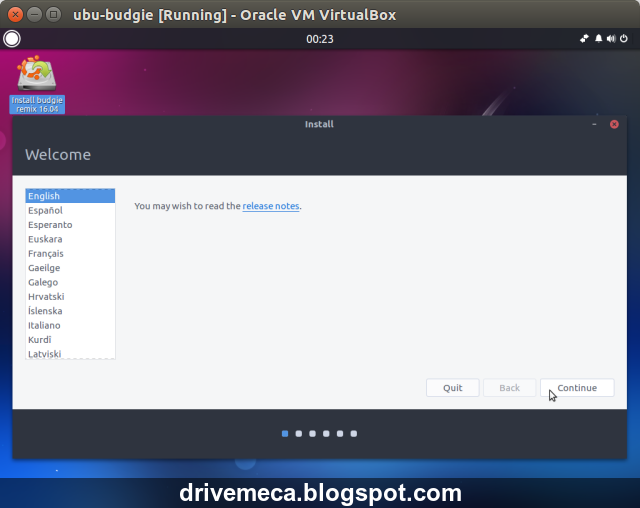Open the power session icon

[x=624, y=39]
